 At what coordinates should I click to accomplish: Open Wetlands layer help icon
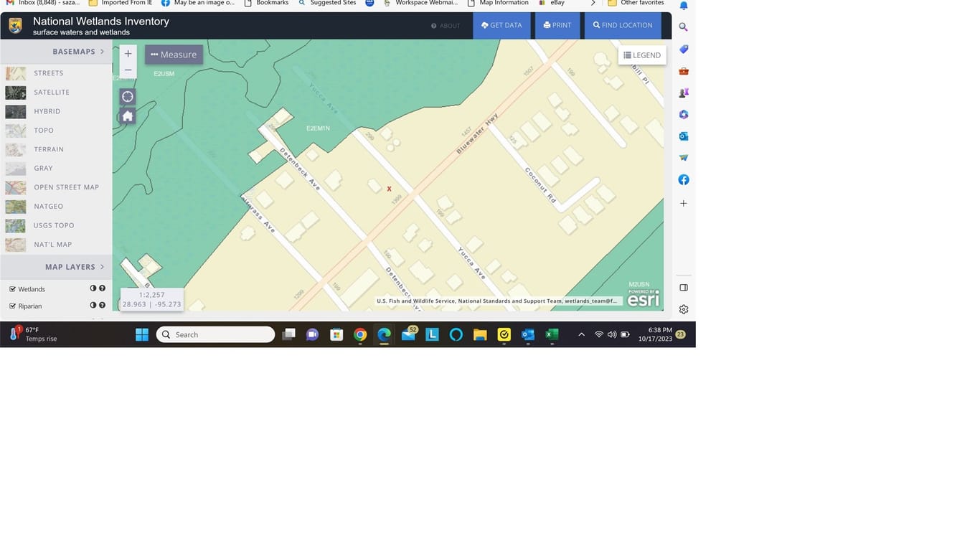[102, 288]
